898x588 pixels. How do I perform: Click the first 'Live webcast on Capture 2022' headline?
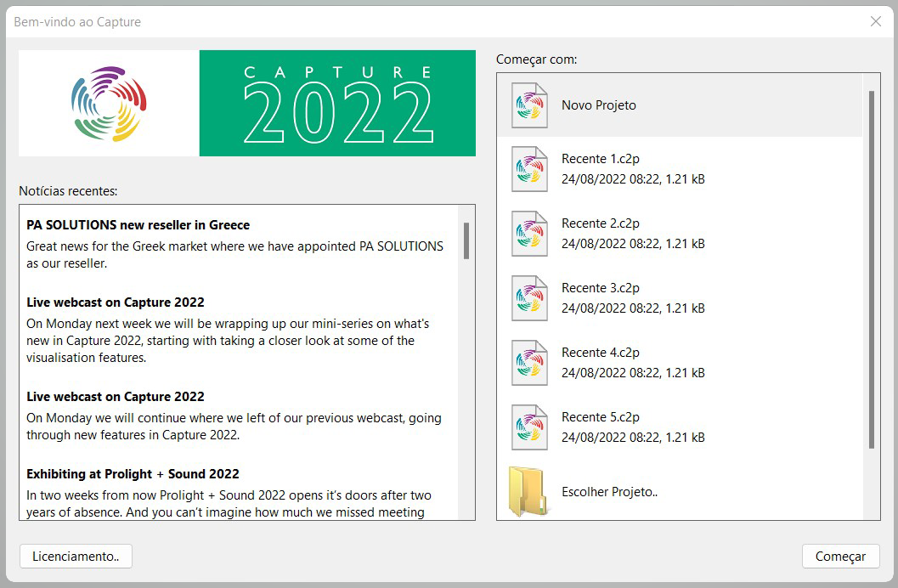[115, 302]
